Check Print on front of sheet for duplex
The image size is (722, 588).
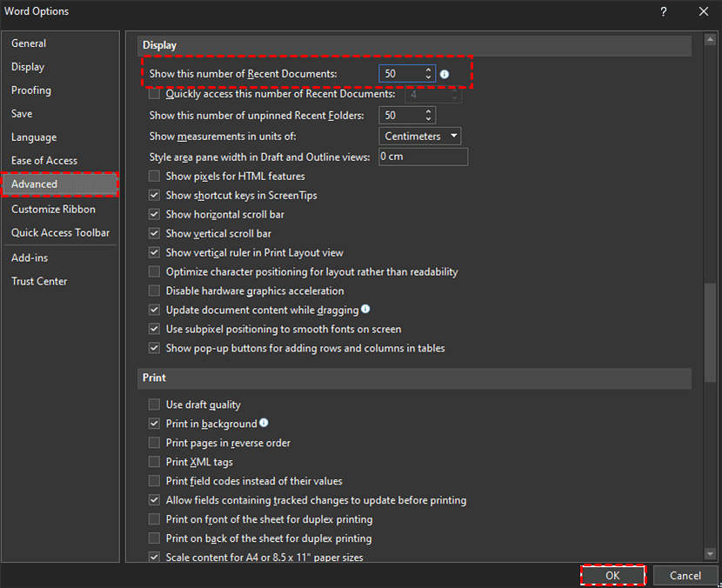154,519
